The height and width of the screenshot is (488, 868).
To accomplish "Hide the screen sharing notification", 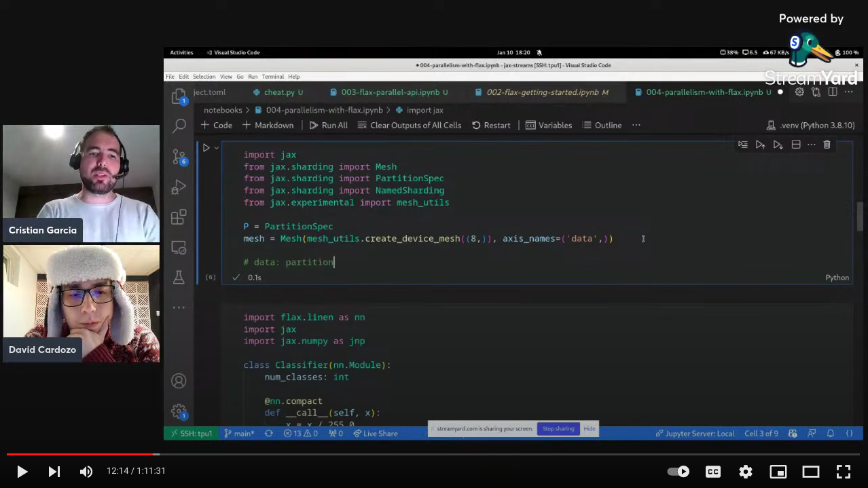I will (590, 428).
